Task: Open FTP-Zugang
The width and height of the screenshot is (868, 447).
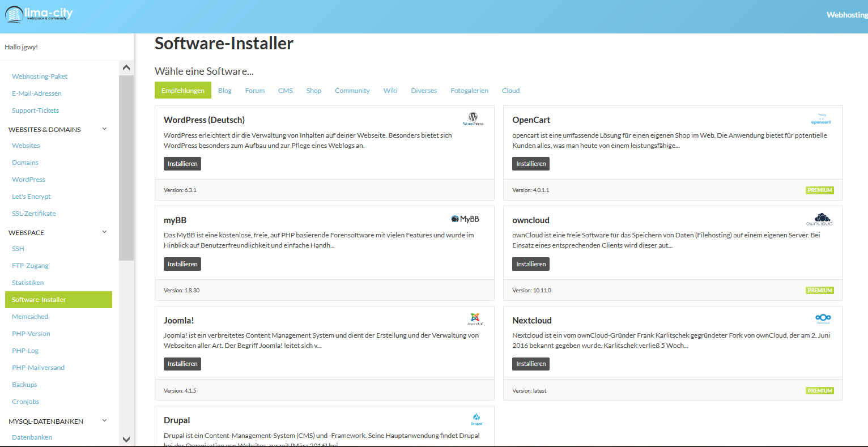Action: [x=30, y=266]
